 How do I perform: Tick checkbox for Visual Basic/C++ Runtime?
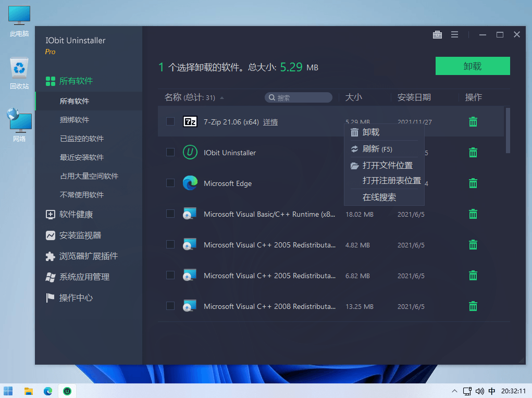tap(170, 214)
